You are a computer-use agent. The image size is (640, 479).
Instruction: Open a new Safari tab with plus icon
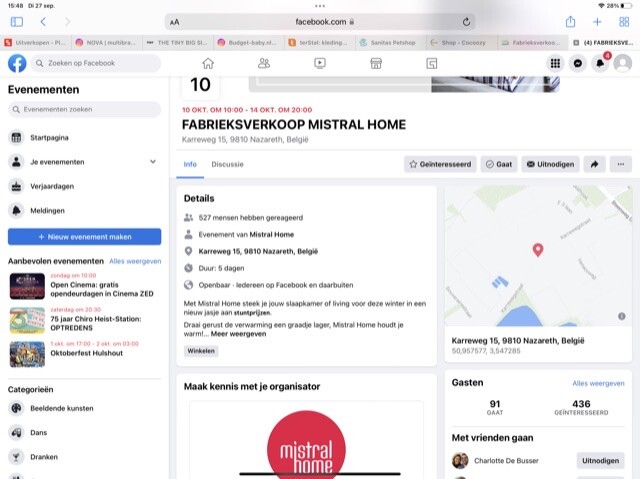pyautogui.click(x=597, y=22)
